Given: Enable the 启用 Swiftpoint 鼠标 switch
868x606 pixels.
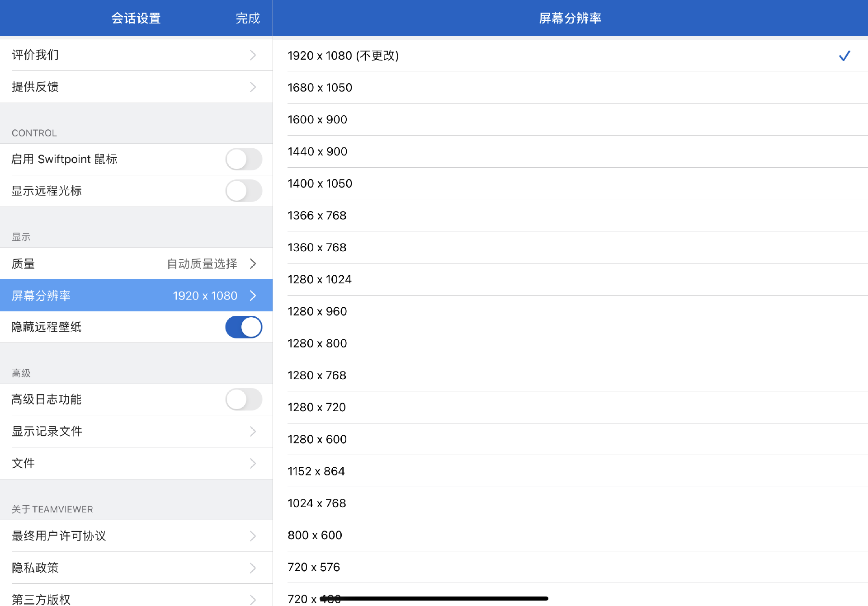Looking at the screenshot, I should pos(244,160).
